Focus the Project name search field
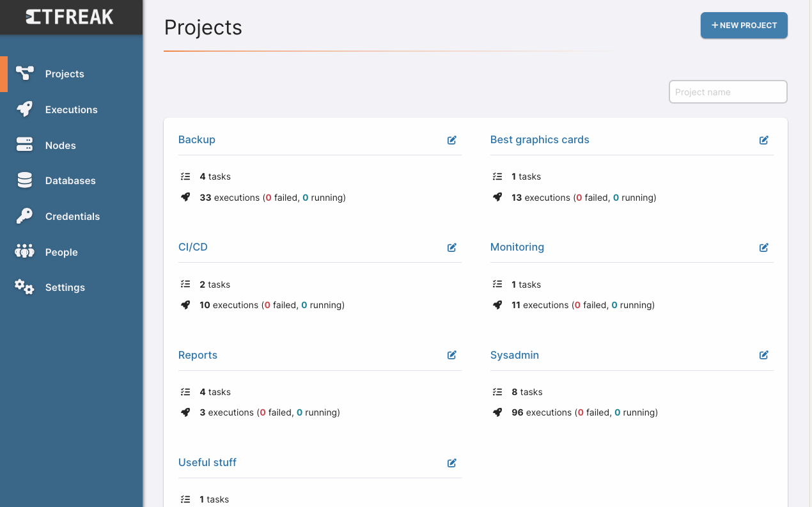Image resolution: width=812 pixels, height=507 pixels. 728,92
